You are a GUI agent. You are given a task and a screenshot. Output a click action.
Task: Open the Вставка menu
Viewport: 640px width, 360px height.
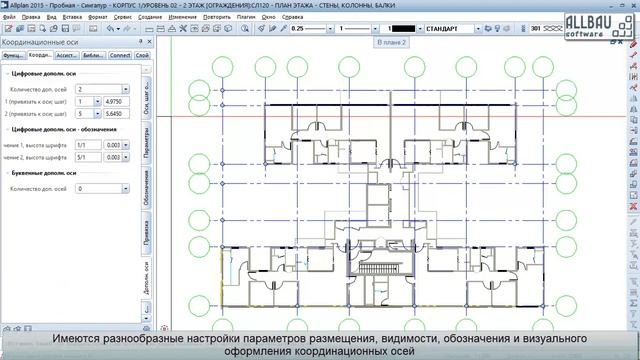pyautogui.click(x=72, y=17)
